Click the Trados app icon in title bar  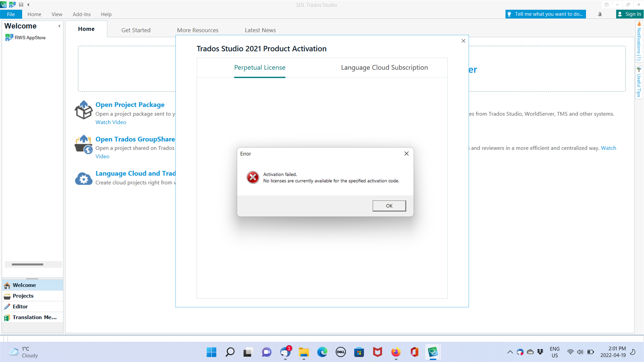3,5
